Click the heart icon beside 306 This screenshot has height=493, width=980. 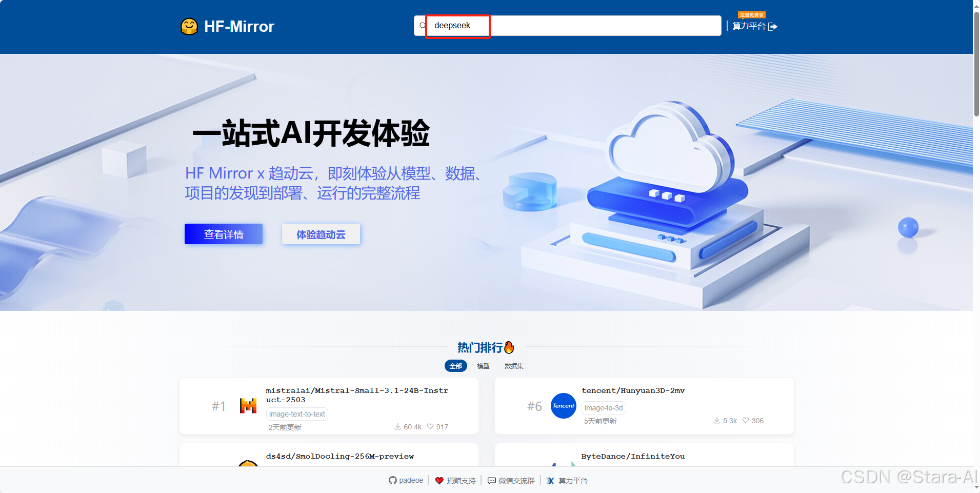tap(746, 420)
